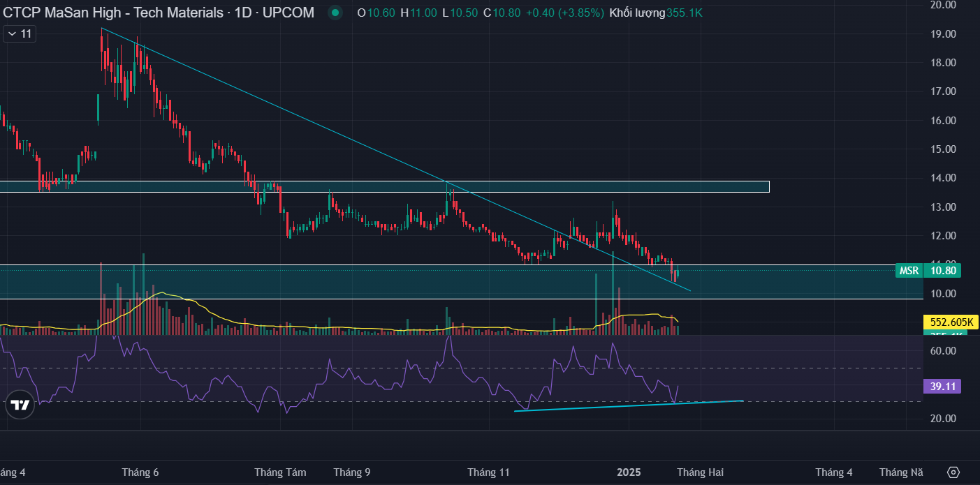Click the 12.00 price axis label

click(x=943, y=236)
